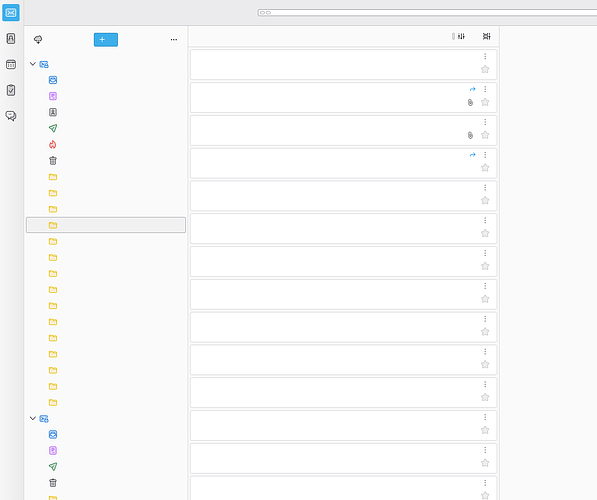597x500 pixels.
Task: Open the Tasks space icon
Action: [11, 90]
